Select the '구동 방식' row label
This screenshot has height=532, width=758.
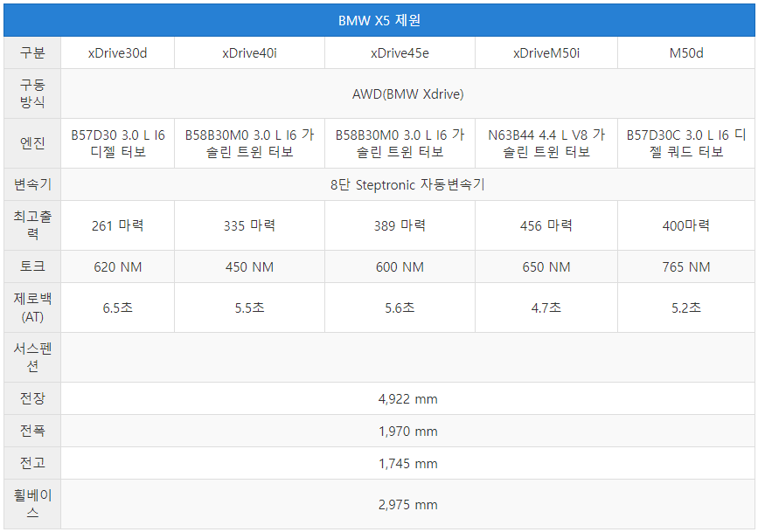32,93
